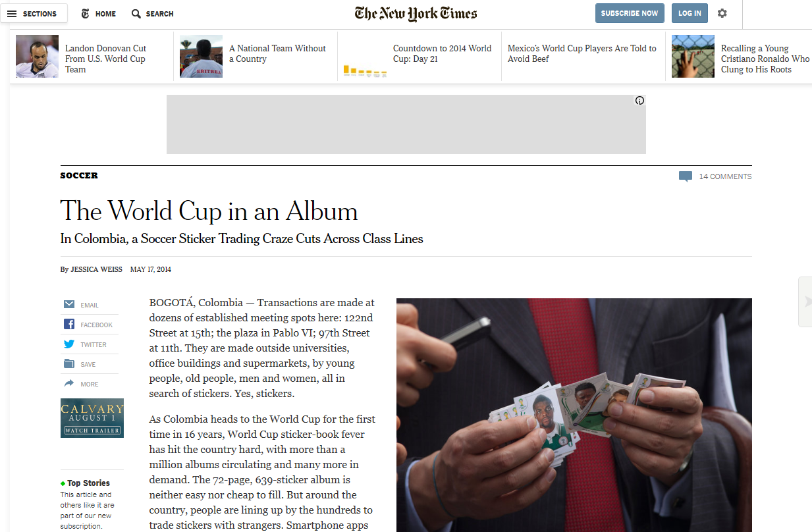Open Landon Donovan Cut story link
This screenshot has height=532, width=812.
[105, 59]
